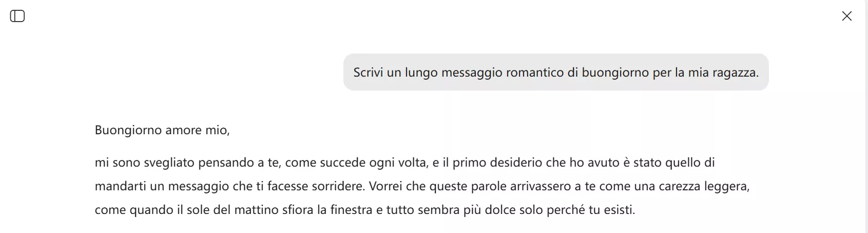Toggle the sidebar panel icon
Viewport: 868px width, 233px height.
click(x=17, y=16)
